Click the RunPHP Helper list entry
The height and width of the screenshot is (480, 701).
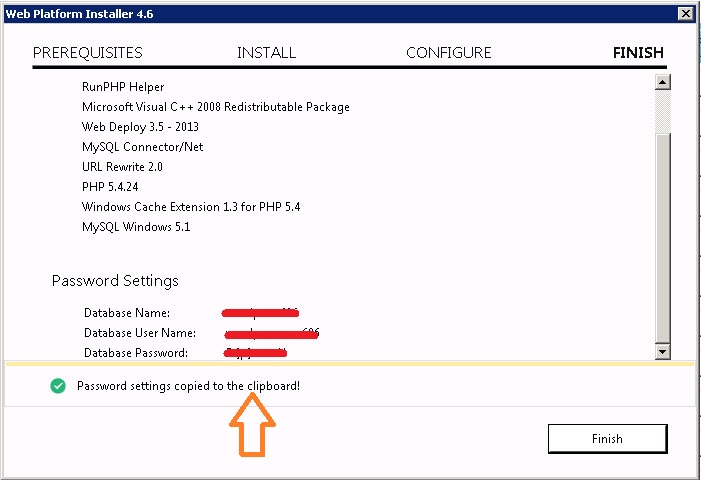[123, 87]
